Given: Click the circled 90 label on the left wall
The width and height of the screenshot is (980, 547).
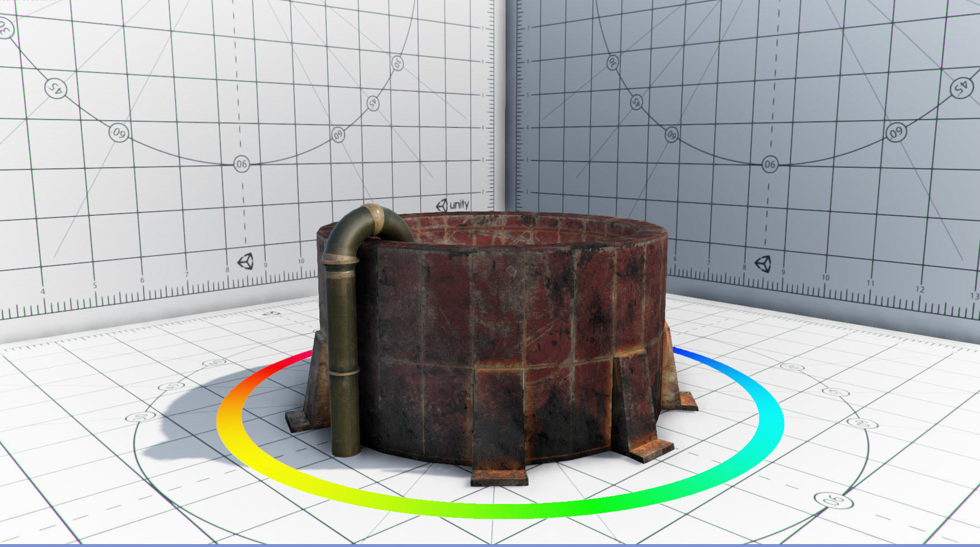Looking at the screenshot, I should click(x=241, y=164).
